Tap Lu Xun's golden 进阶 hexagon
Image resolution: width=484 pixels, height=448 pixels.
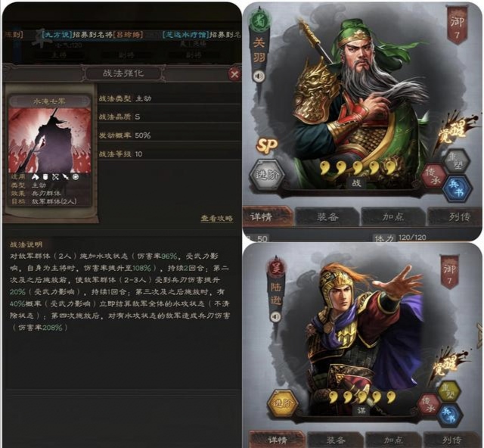[282, 403]
